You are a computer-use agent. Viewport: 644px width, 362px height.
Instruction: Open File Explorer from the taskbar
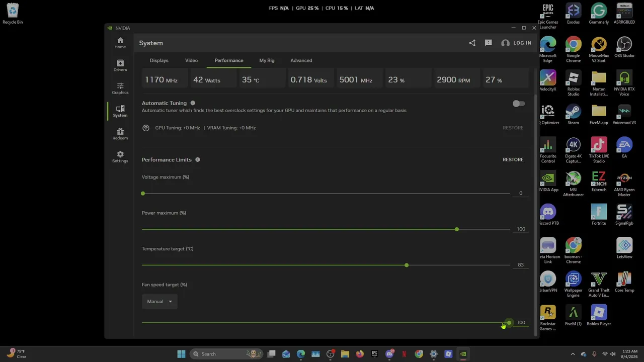click(x=345, y=354)
